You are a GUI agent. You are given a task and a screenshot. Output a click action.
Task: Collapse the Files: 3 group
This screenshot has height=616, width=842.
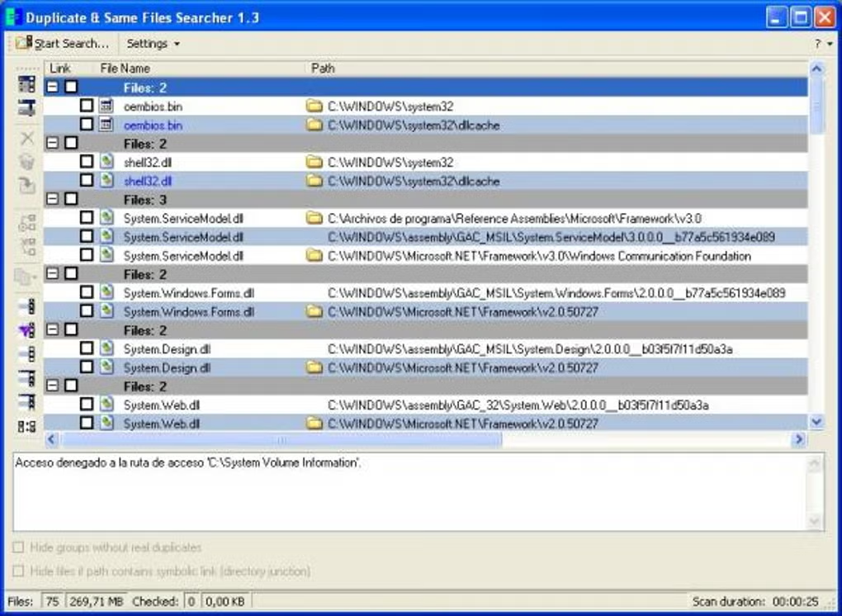(53, 199)
